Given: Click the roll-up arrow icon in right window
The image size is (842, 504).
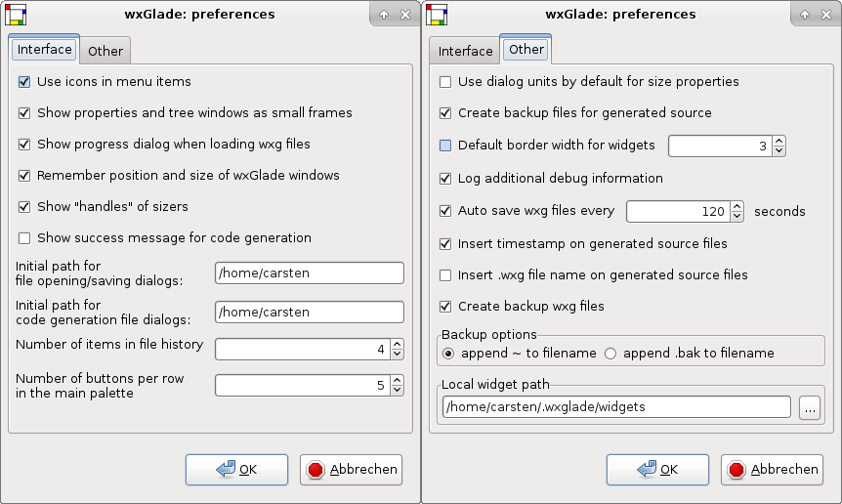Looking at the screenshot, I should pyautogui.click(x=805, y=15).
